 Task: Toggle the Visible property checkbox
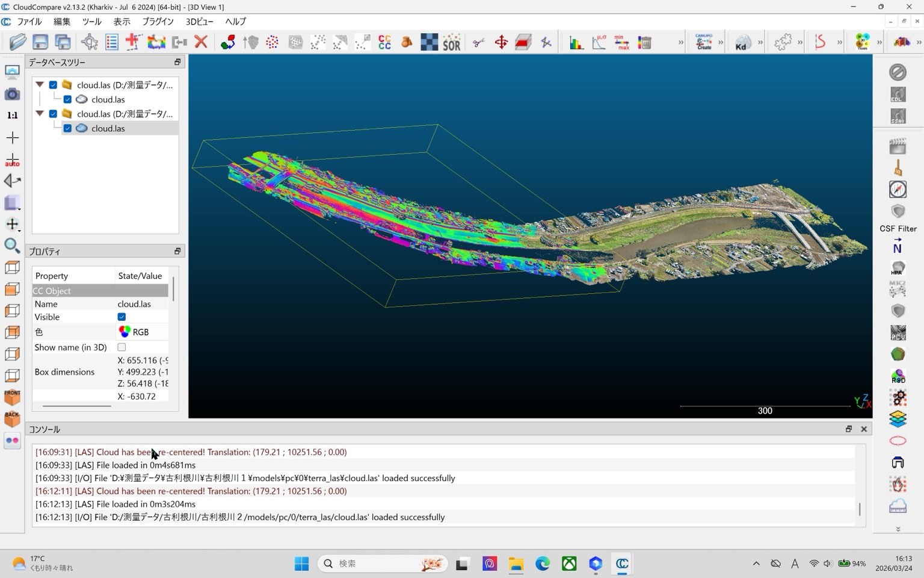122,317
